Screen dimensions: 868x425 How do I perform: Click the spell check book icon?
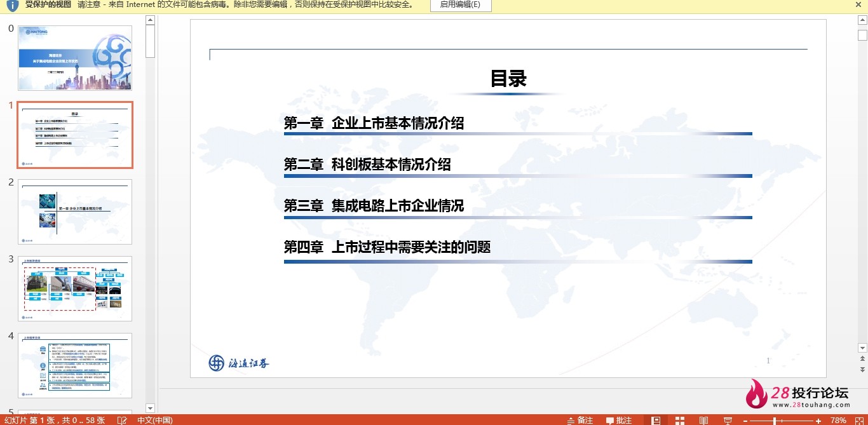123,420
